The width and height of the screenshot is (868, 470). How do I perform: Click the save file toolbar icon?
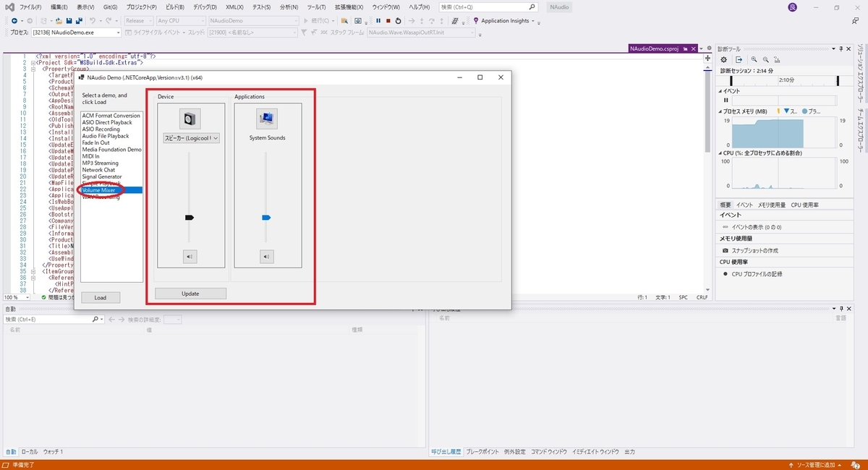[x=69, y=21]
